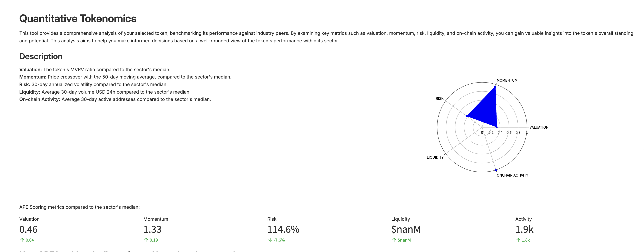Click the up arrow beside Activity delta 1.8k

tap(518, 240)
